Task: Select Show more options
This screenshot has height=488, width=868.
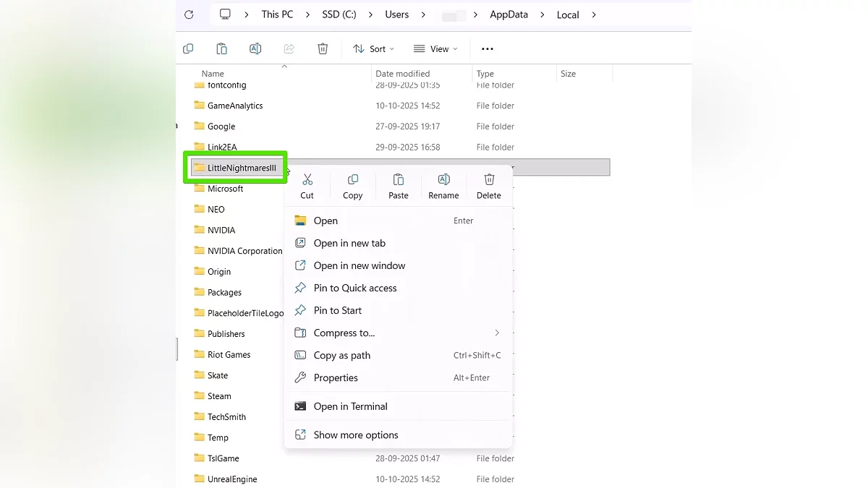Action: tap(356, 435)
